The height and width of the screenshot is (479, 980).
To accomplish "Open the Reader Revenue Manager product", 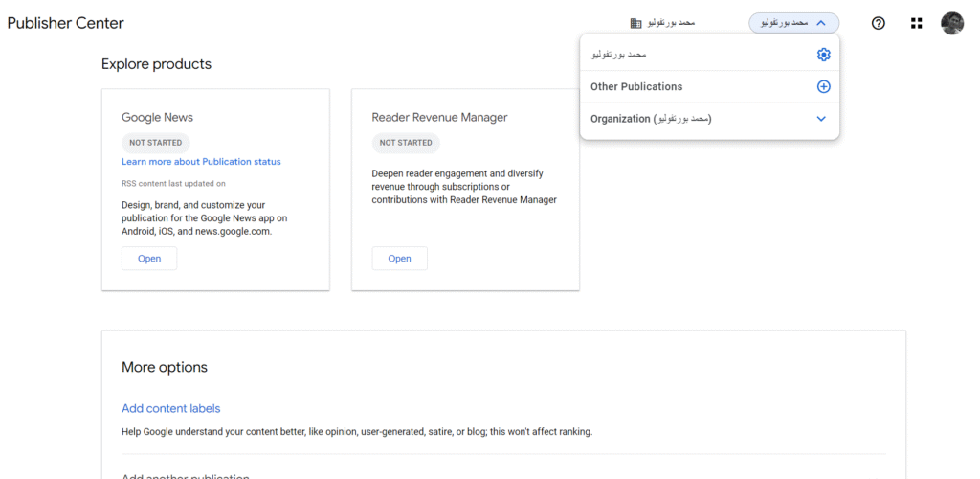I will pos(399,259).
